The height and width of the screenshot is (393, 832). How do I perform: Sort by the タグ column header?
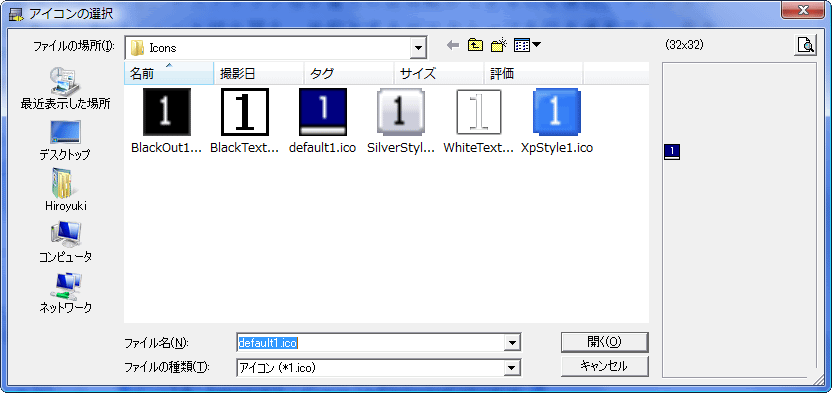point(349,74)
